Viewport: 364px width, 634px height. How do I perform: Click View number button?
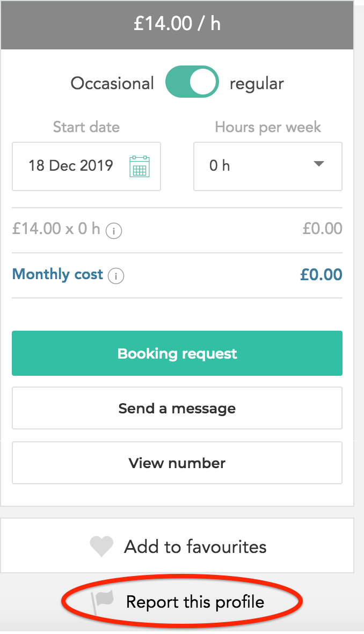pos(177,463)
